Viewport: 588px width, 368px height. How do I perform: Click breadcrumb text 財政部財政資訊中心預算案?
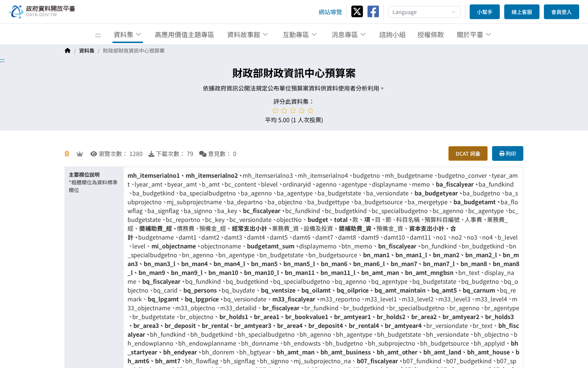tap(134, 51)
